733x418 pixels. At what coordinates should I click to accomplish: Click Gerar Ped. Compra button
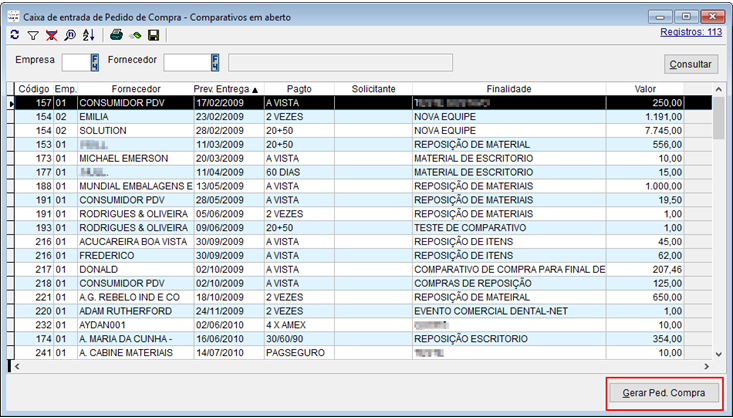[664, 393]
